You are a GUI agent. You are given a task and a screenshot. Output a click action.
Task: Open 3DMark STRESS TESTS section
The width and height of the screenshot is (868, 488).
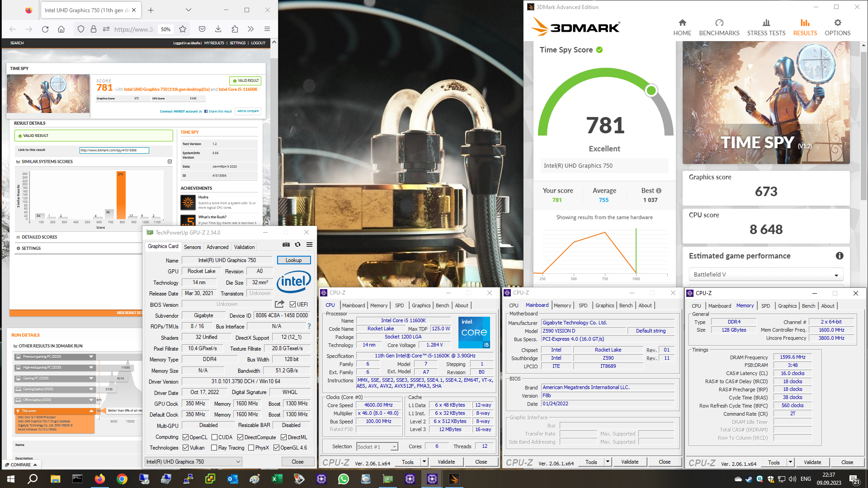[766, 28]
